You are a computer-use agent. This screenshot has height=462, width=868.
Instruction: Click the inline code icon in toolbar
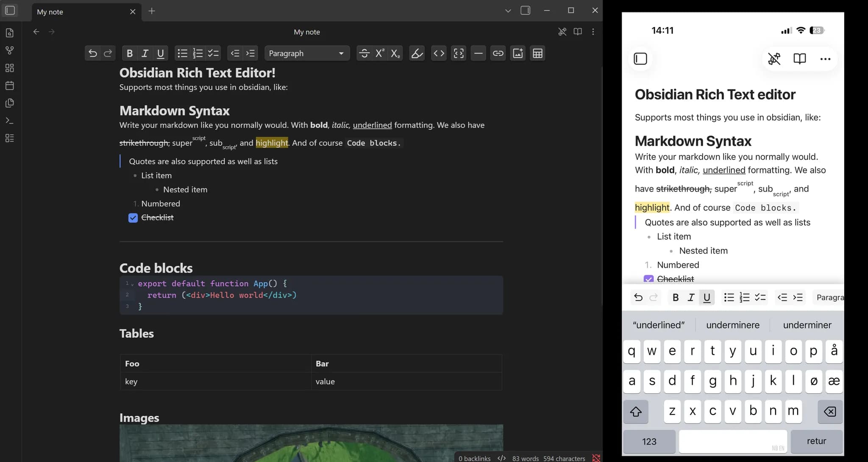coord(439,53)
